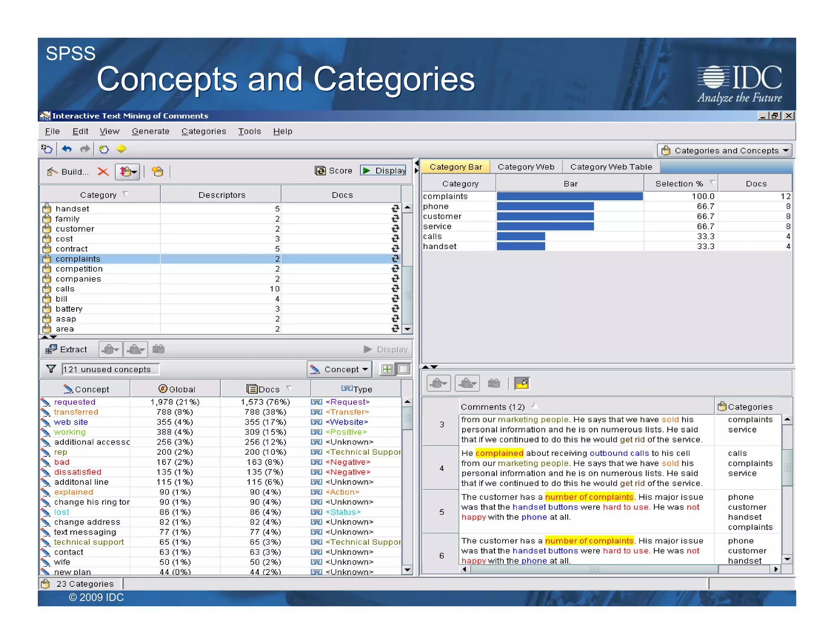The height and width of the screenshot is (644, 834).
Task: Click the Extract button
Action: [66, 349]
